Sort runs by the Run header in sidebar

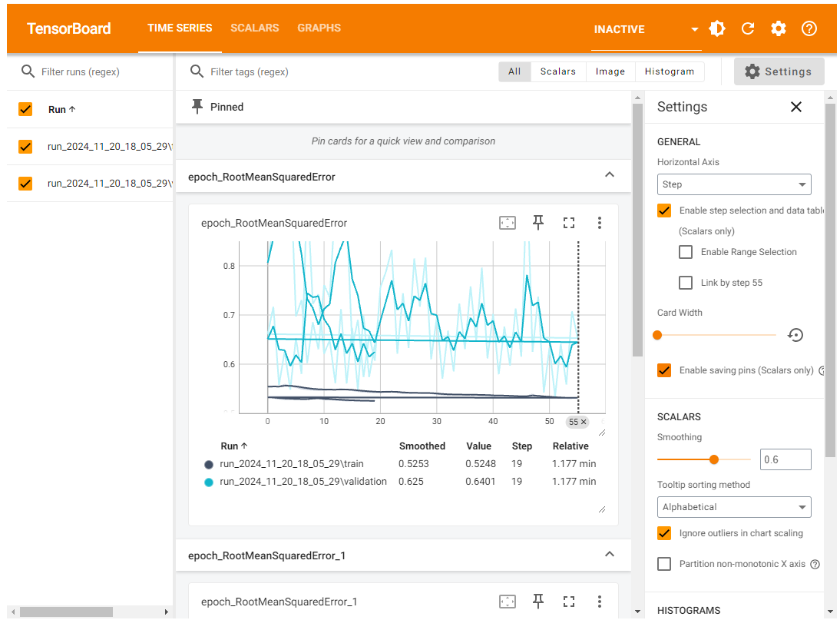(x=62, y=109)
